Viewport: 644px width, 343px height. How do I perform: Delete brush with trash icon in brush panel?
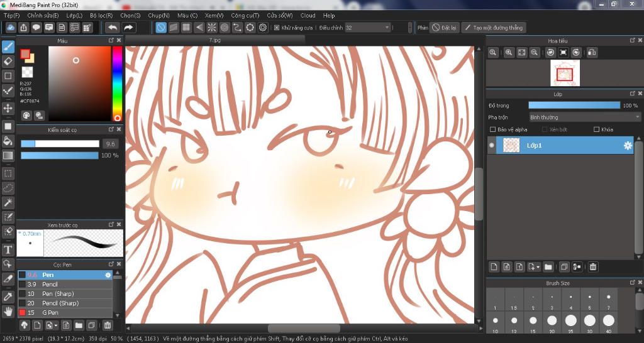coord(107,325)
